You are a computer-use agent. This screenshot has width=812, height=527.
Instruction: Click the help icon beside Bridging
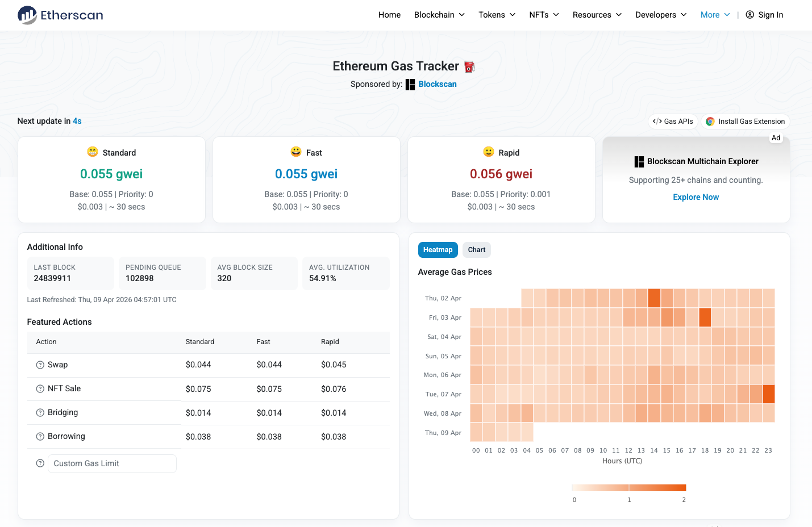pos(40,413)
